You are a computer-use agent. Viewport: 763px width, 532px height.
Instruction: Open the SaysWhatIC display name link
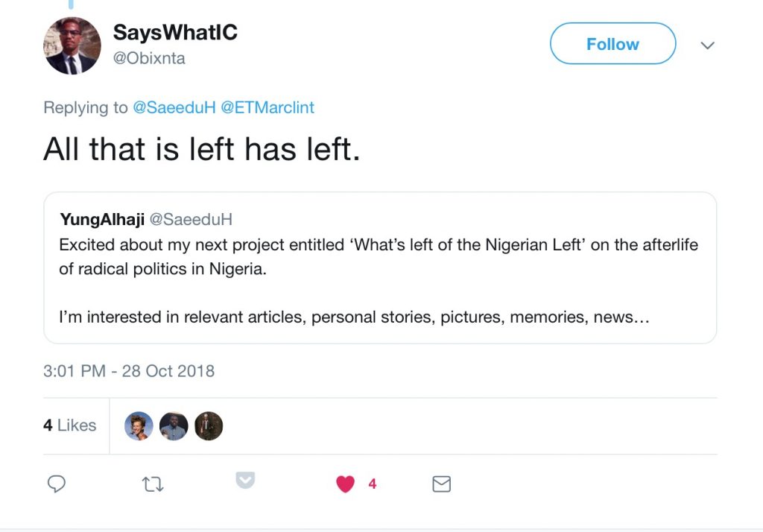point(175,33)
